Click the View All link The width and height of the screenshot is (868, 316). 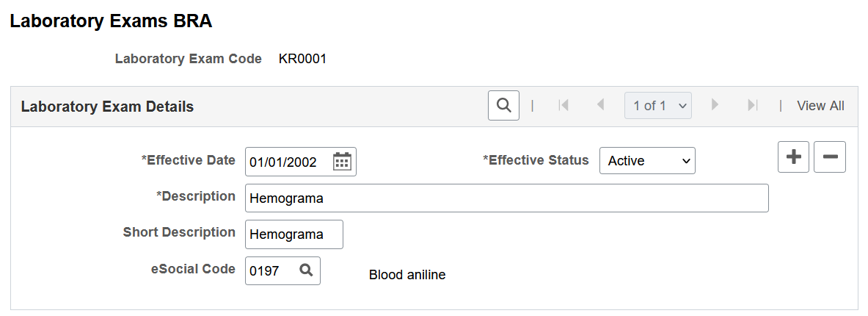coord(820,105)
